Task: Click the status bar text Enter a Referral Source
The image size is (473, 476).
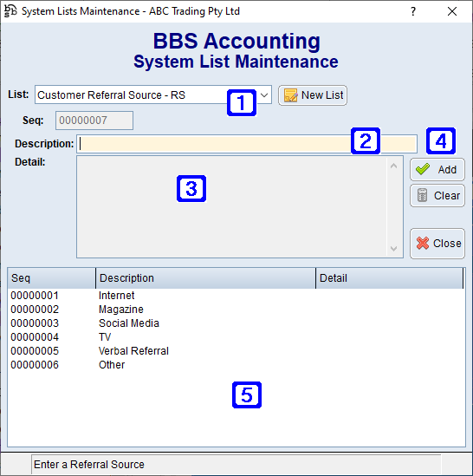Action: [89, 465]
